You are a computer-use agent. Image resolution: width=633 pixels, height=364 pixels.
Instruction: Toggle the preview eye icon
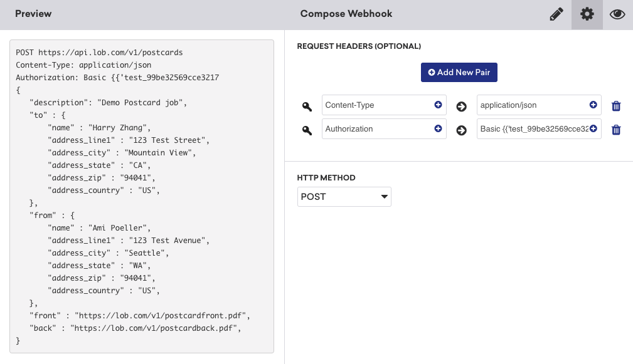[617, 14]
